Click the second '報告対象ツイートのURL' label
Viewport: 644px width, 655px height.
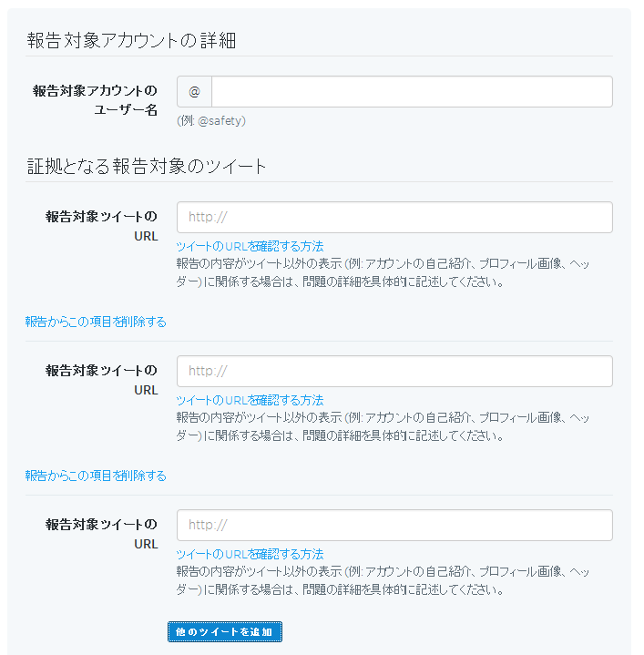[x=101, y=380]
